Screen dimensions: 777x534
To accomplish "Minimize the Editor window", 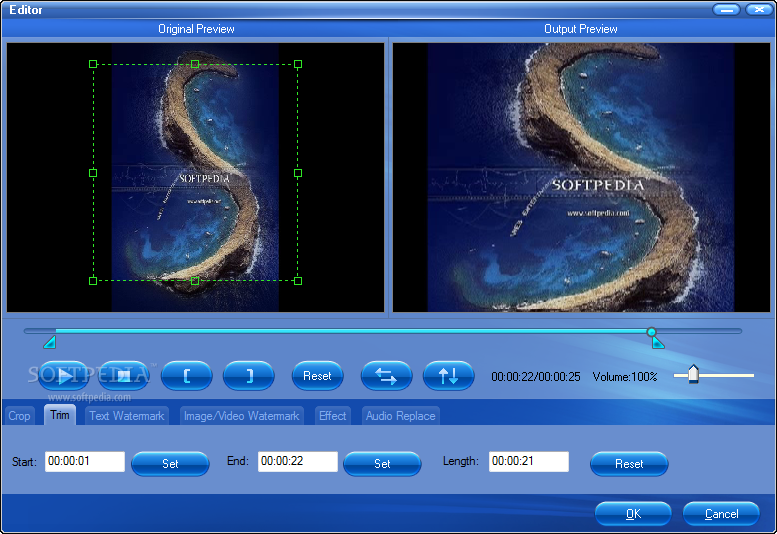I will (726, 9).
